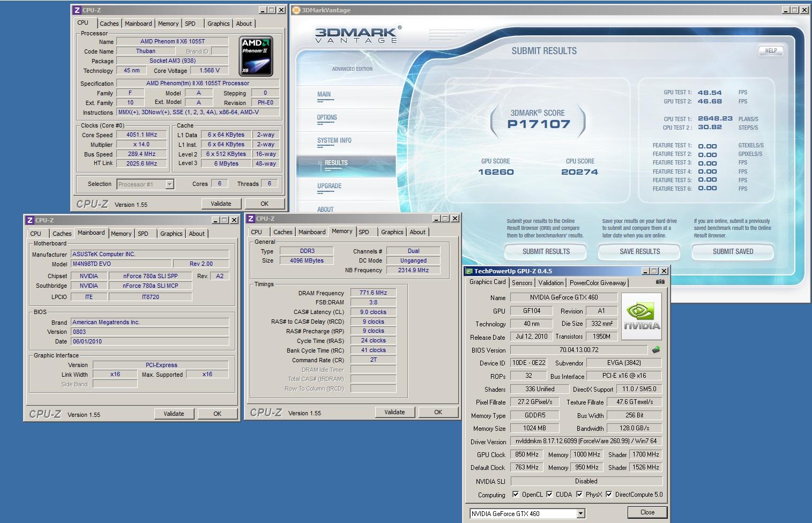Click the Z icon in the Mainboard CPU-Z title bar
Viewport: 812px width, 523px height.
[29, 220]
